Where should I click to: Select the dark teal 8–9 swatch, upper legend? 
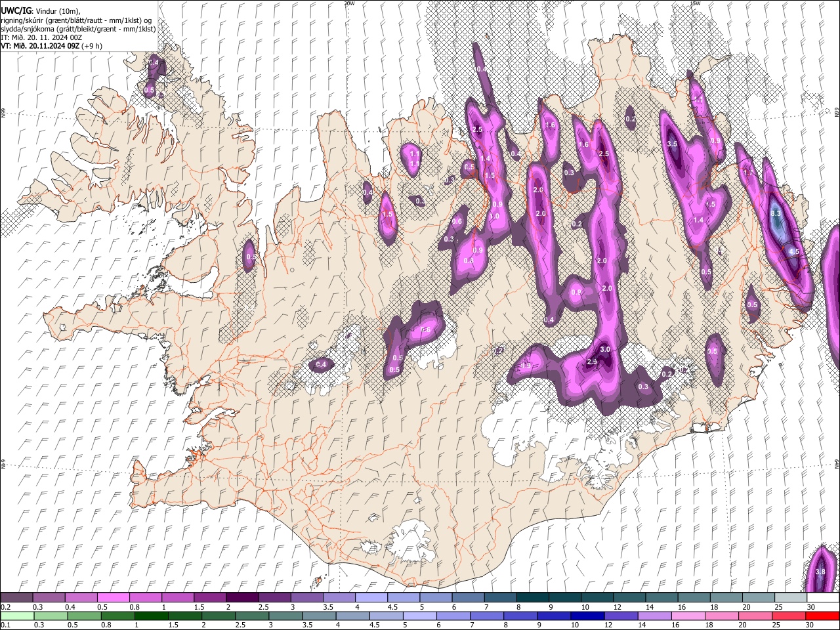coord(532,598)
